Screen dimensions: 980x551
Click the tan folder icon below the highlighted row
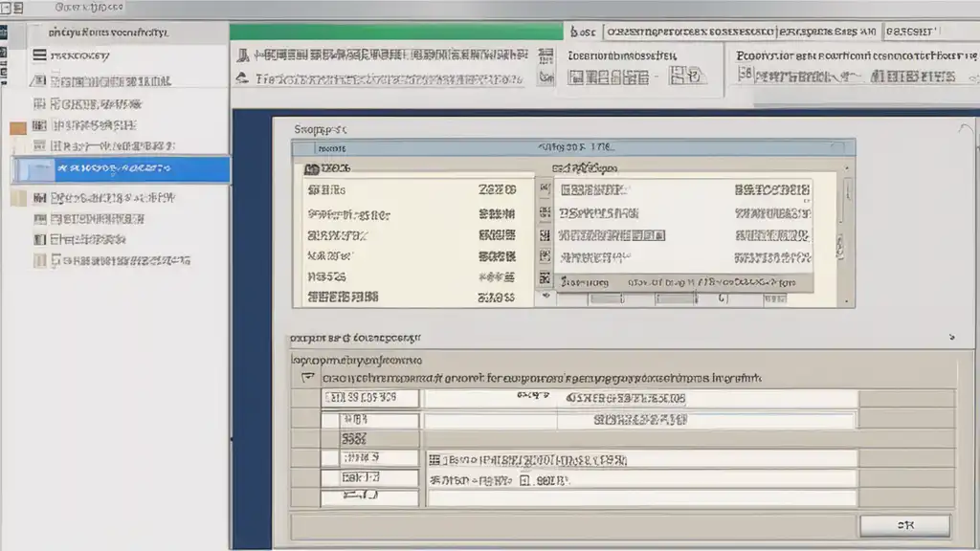17,199
